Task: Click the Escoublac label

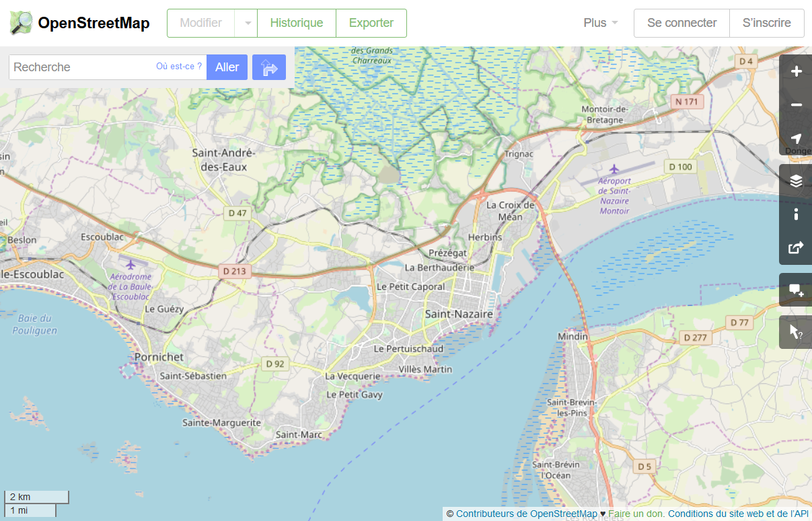Action: pyautogui.click(x=102, y=237)
